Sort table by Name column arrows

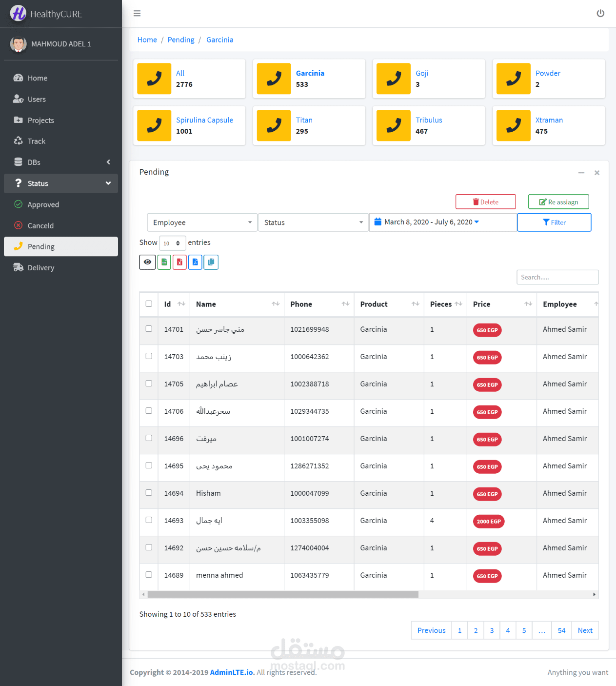[x=276, y=304]
